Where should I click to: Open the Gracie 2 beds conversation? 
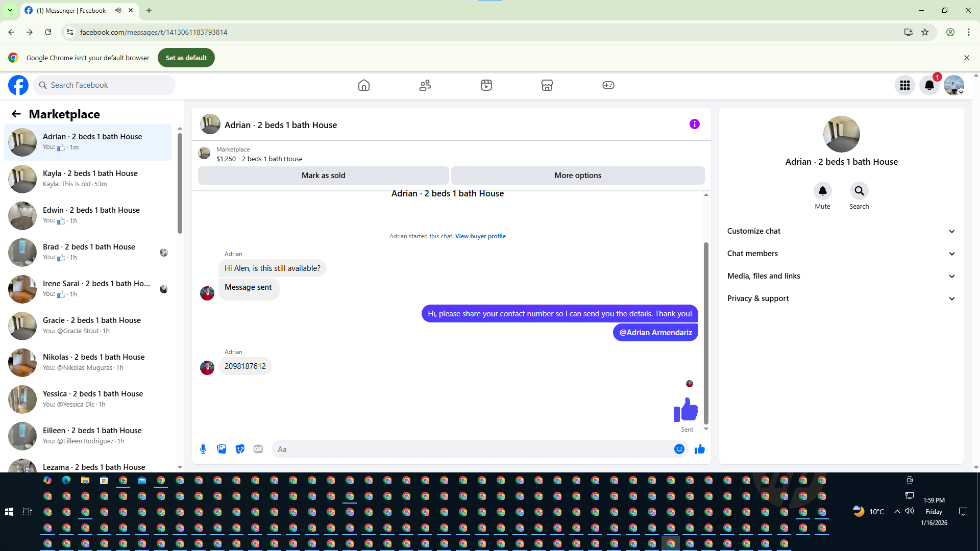click(89, 325)
